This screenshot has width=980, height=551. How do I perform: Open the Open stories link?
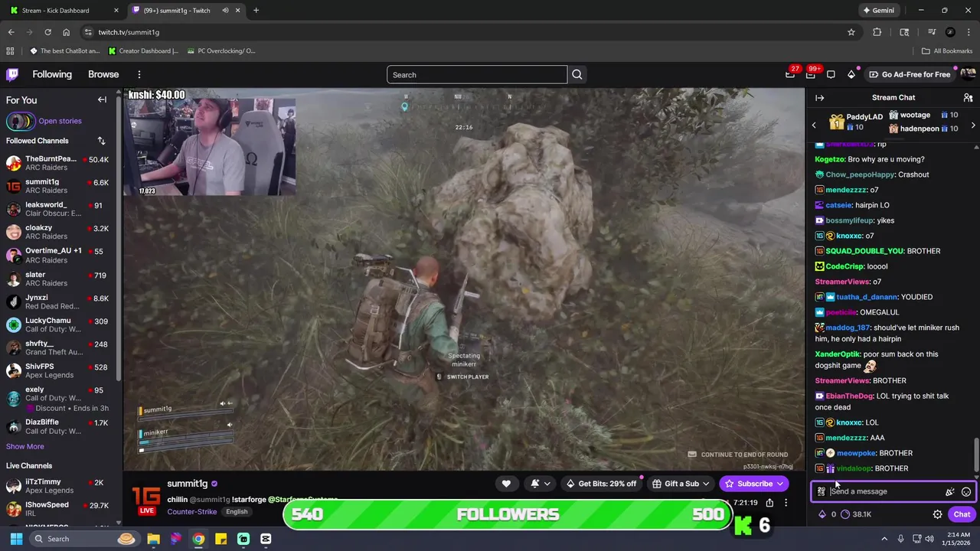(x=60, y=121)
